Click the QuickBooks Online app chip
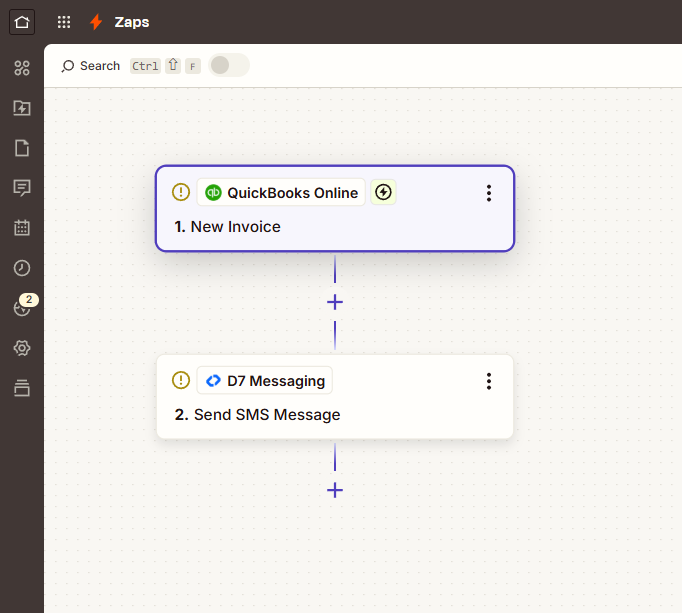The height and width of the screenshot is (613, 682). tap(281, 192)
